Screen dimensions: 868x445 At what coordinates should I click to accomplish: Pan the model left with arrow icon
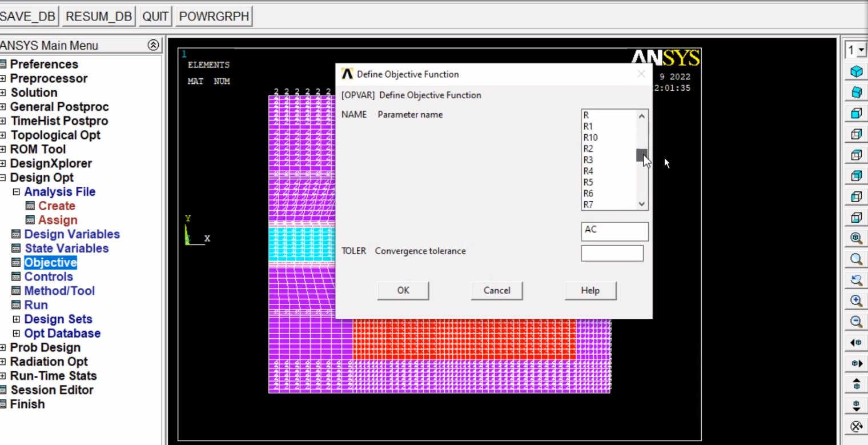coord(856,343)
